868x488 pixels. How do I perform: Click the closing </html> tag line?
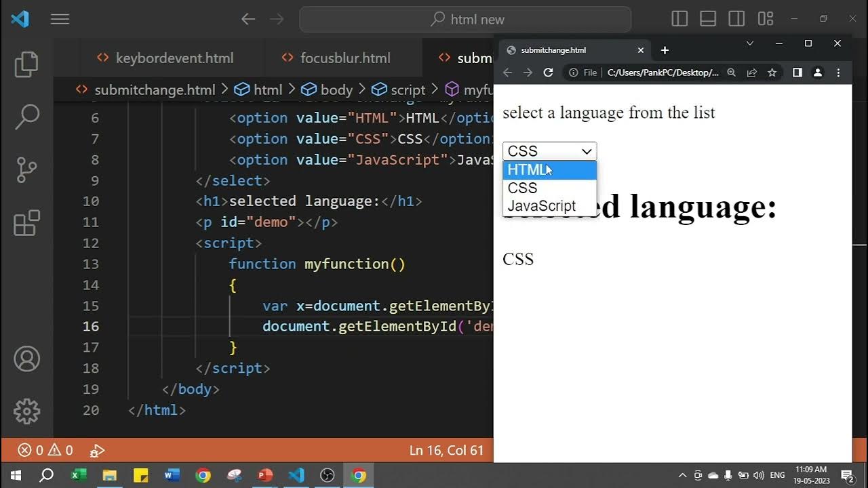click(157, 410)
